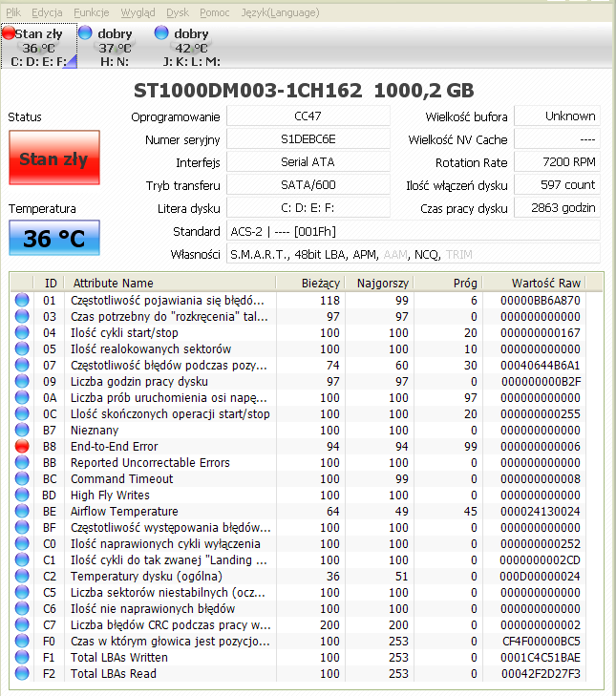Image resolution: width=616 pixels, height=696 pixels.
Task: Click the blue orb of the H: N: disk
Action: 85,32
